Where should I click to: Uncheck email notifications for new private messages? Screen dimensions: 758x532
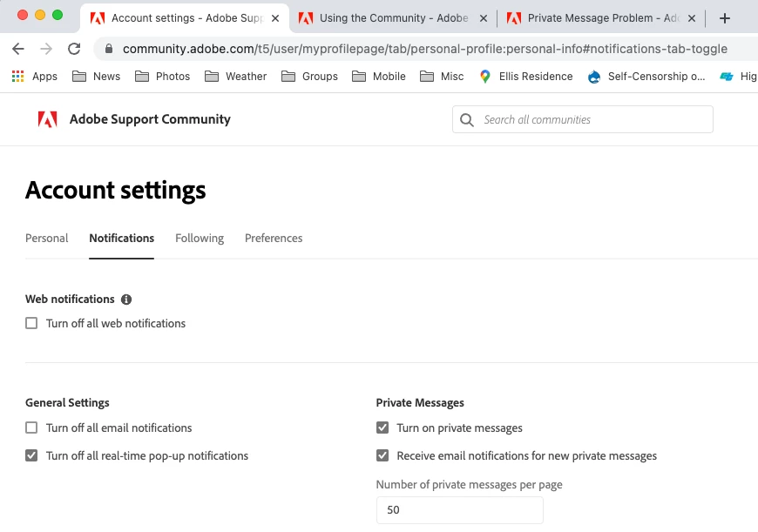(382, 455)
